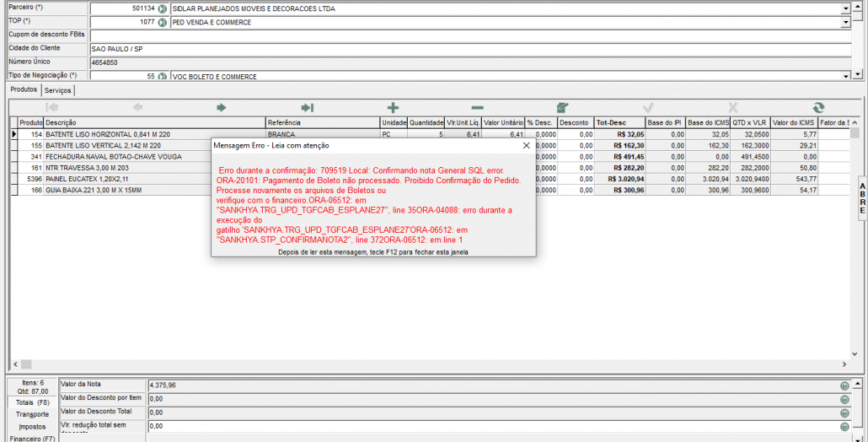The width and height of the screenshot is (868, 442).
Task: Open Parceiro lookup search icon
Action: click(x=163, y=8)
